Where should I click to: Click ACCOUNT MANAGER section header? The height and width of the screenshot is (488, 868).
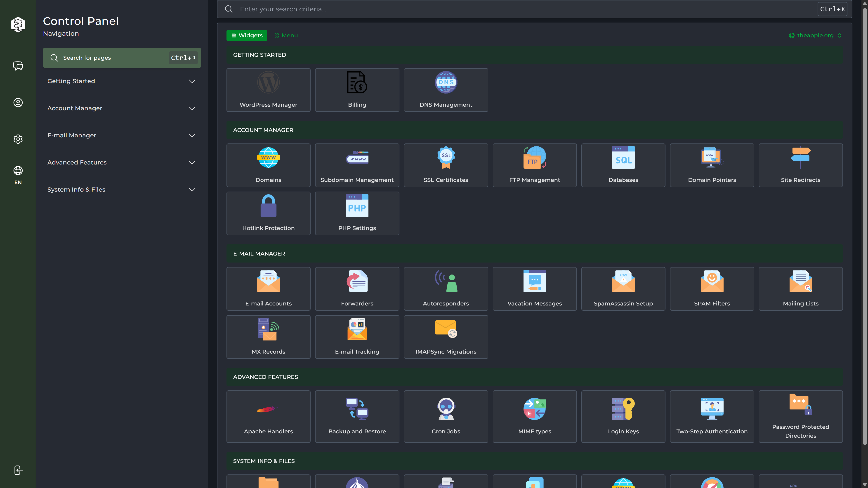534,130
